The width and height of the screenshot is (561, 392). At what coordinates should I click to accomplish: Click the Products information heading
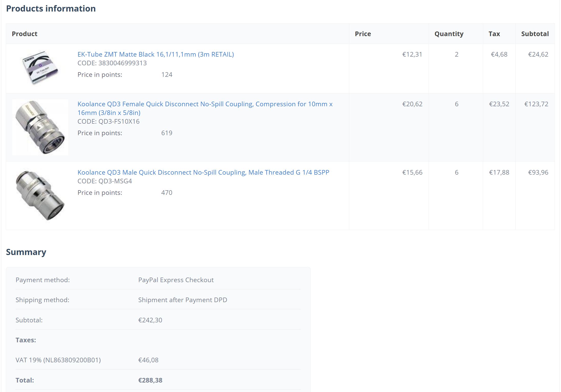(51, 8)
